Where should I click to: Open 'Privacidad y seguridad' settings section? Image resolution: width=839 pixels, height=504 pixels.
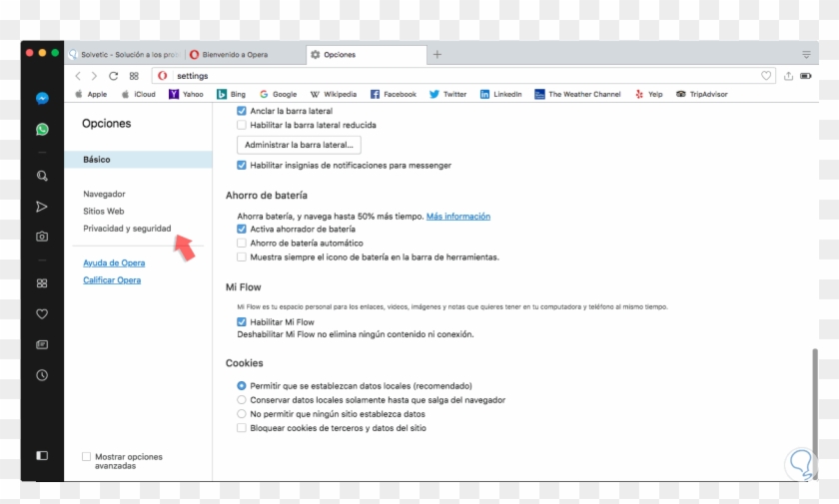(x=127, y=229)
